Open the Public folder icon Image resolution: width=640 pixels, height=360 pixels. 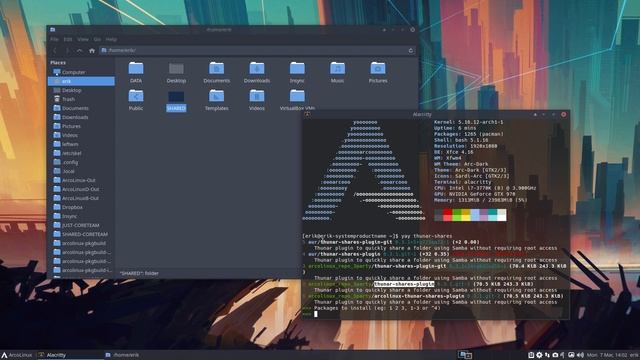tap(136, 100)
